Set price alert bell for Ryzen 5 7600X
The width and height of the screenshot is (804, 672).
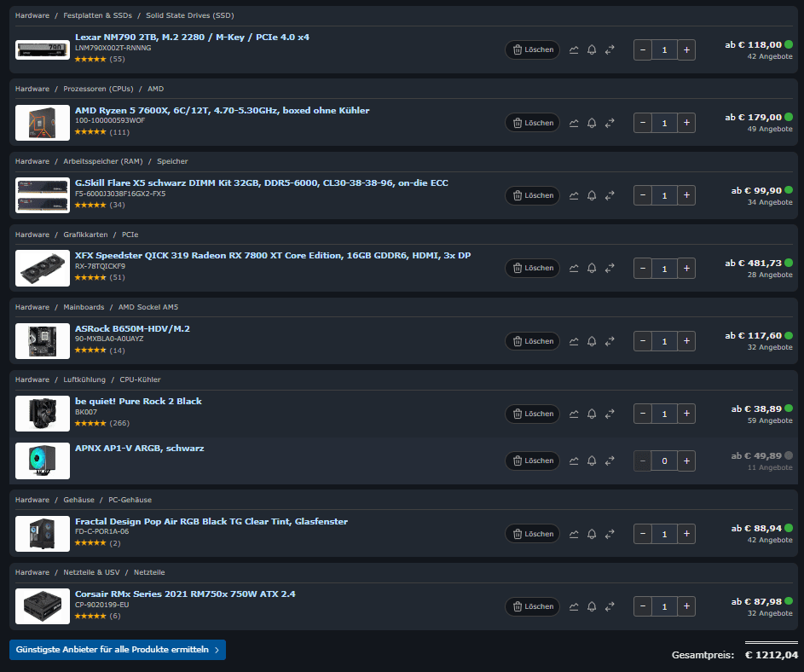[592, 123]
